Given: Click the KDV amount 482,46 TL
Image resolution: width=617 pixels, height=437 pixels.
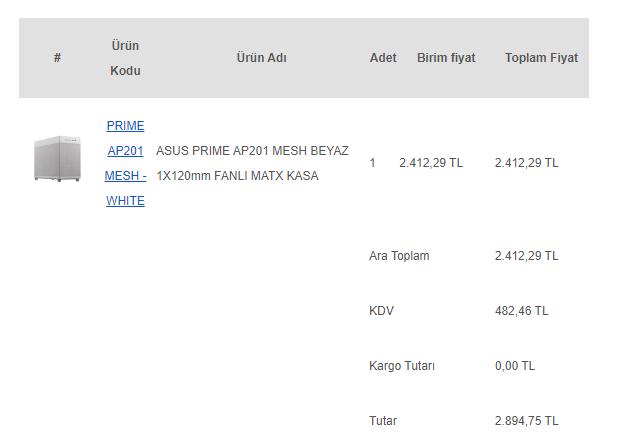Looking at the screenshot, I should coord(521,311).
